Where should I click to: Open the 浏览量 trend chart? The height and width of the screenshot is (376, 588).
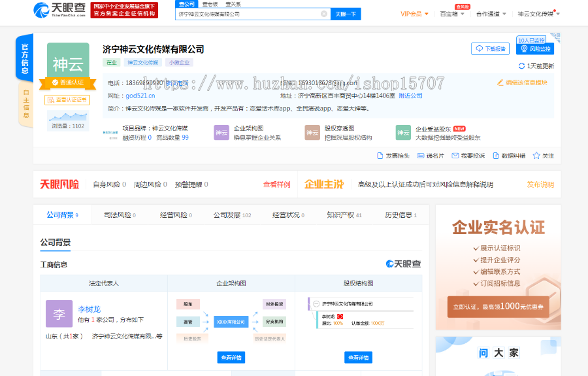tap(68, 120)
